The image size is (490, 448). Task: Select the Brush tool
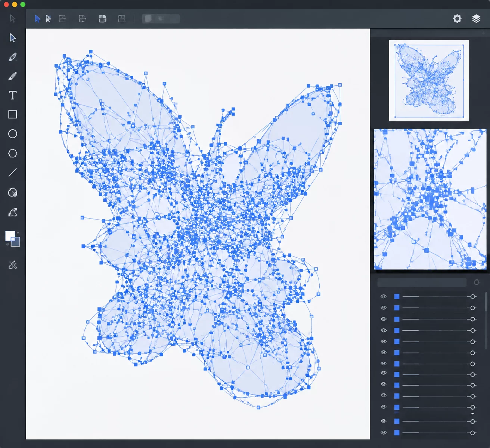[12, 76]
